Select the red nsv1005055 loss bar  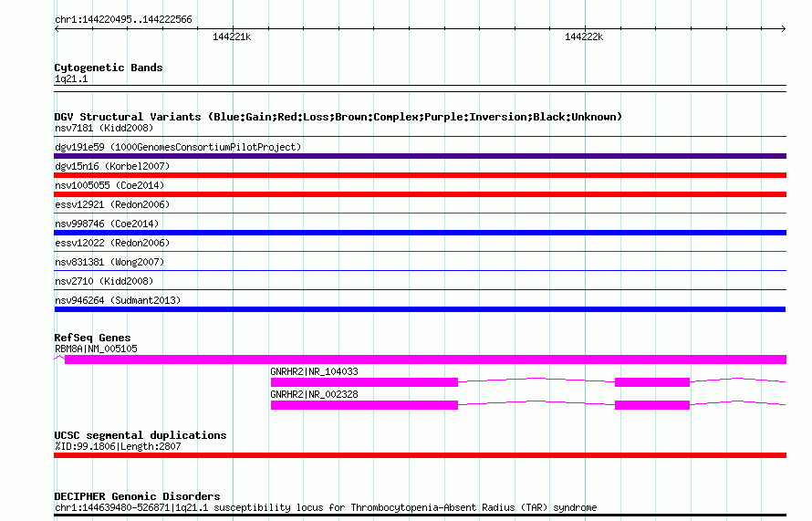420,194
